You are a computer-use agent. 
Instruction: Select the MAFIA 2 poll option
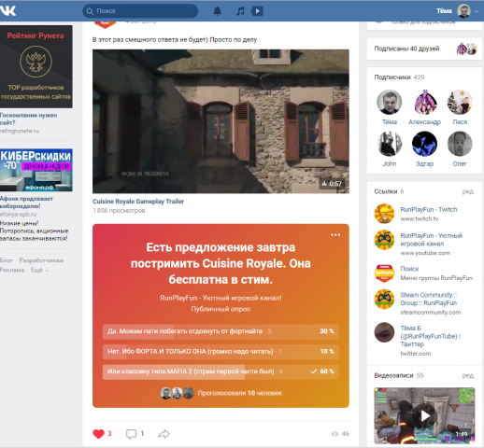tap(221, 371)
